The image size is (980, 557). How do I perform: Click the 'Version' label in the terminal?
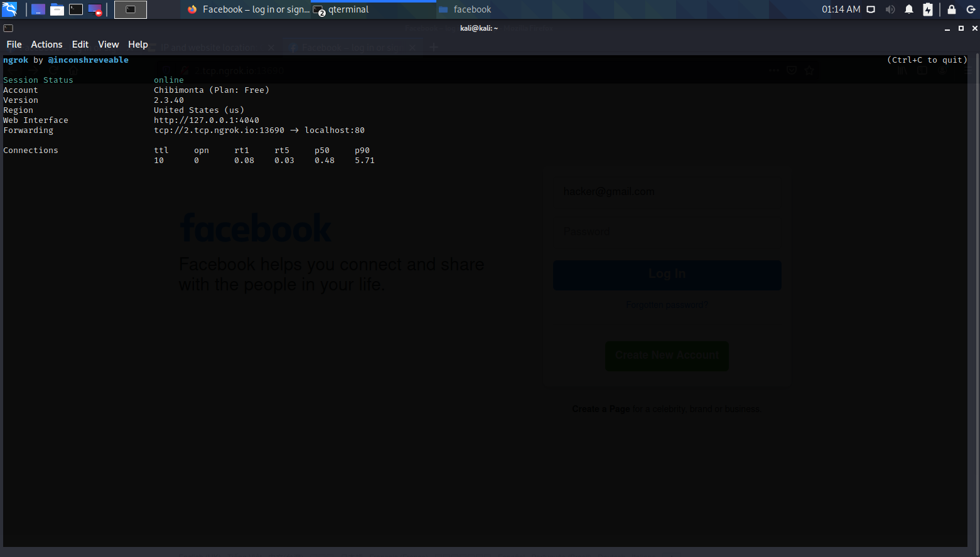coord(21,100)
